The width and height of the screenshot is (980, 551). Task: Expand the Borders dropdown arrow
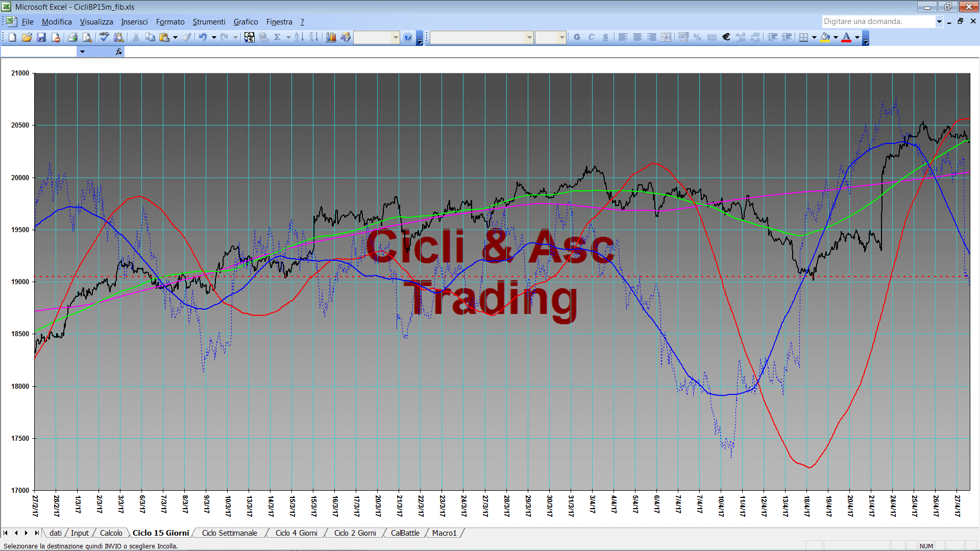point(814,37)
